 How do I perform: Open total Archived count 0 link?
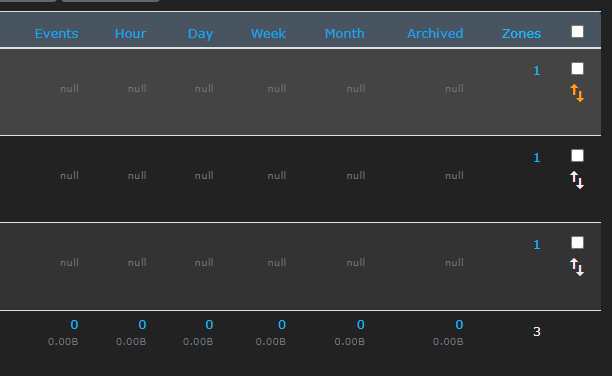(459, 325)
